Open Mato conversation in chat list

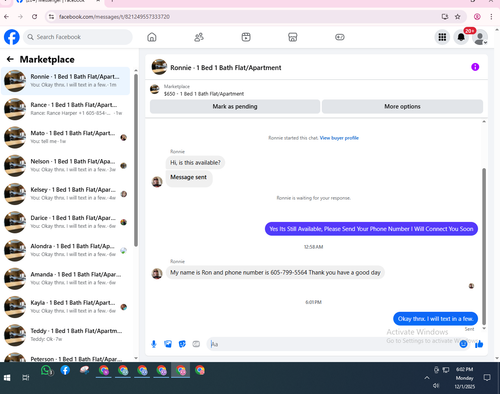(66, 137)
